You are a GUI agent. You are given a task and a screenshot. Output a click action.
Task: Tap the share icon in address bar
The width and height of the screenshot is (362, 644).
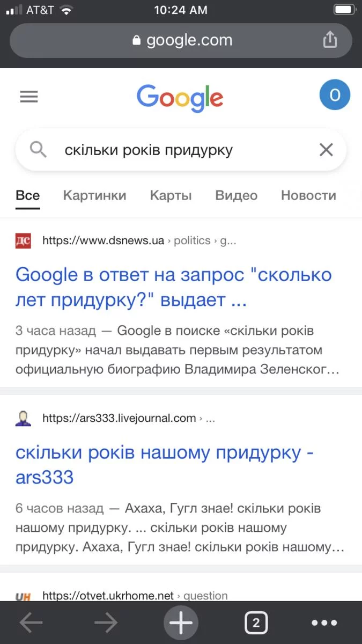(330, 40)
